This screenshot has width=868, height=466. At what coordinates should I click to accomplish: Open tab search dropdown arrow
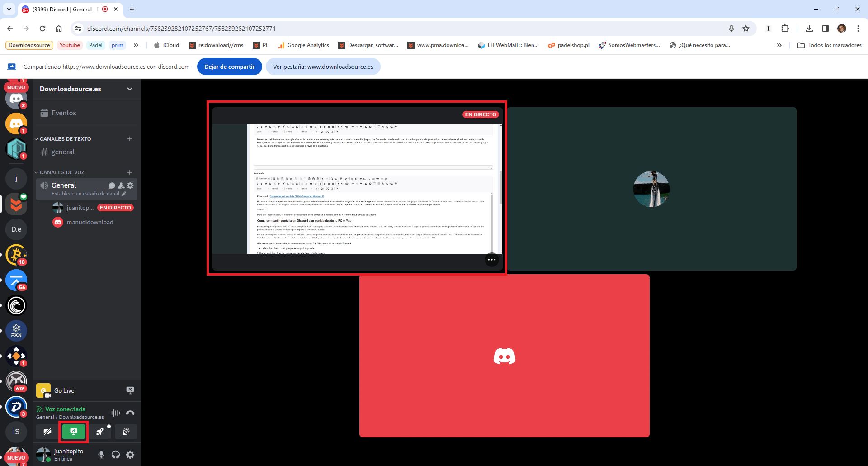coord(9,9)
